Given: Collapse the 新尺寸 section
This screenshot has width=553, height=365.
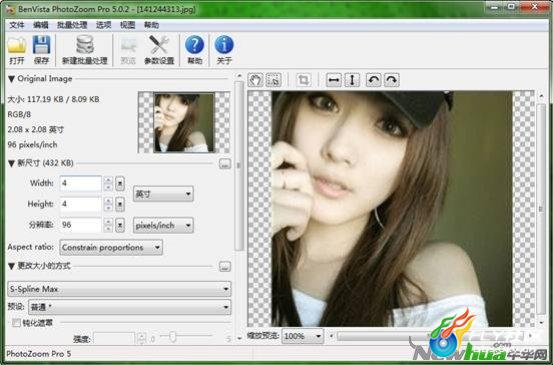Looking at the screenshot, I should 11,163.
